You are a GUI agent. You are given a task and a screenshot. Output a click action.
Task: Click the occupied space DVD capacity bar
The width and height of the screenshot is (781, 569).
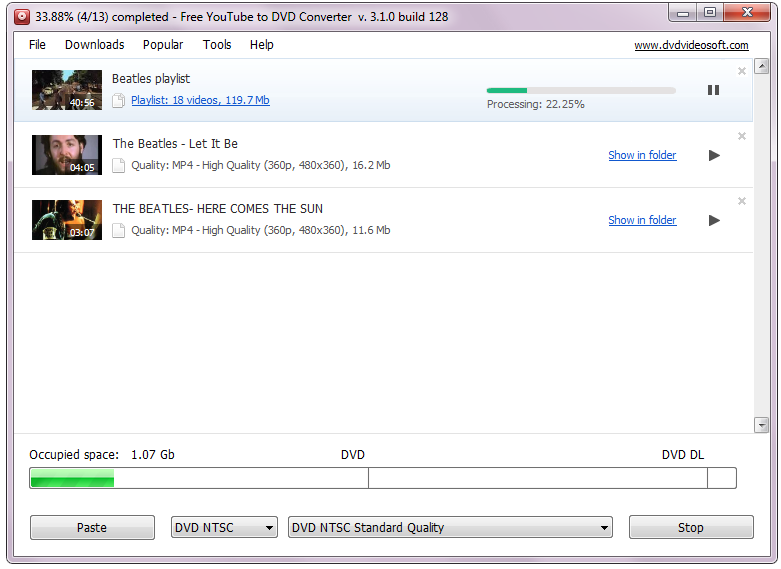pyautogui.click(x=383, y=478)
